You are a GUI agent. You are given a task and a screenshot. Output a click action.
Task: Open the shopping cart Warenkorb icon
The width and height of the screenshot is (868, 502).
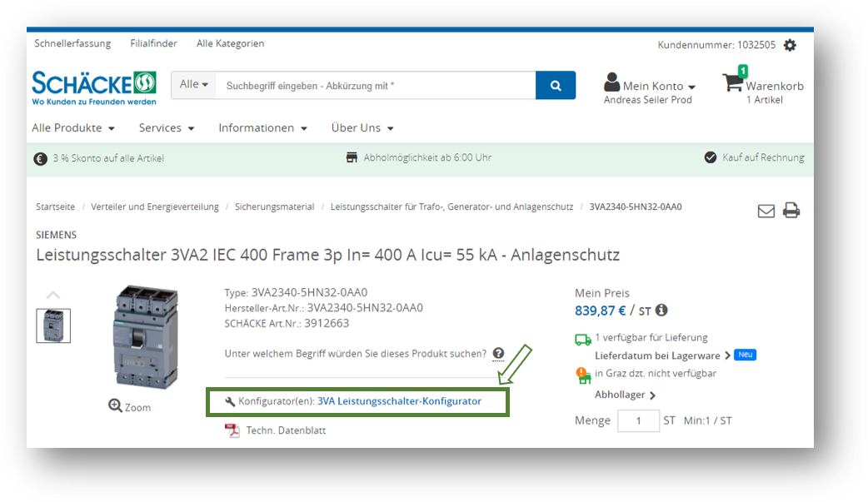(732, 83)
